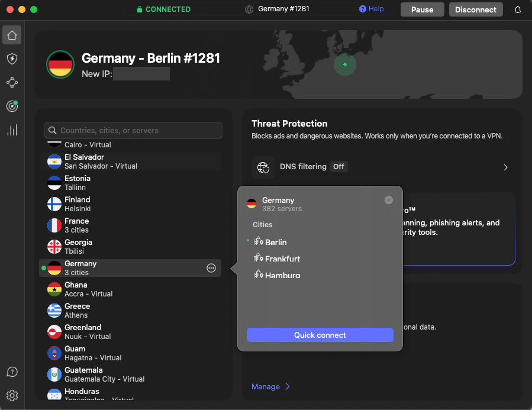Select El Salvador in the country list
The width and height of the screenshot is (532, 410).
130,162
